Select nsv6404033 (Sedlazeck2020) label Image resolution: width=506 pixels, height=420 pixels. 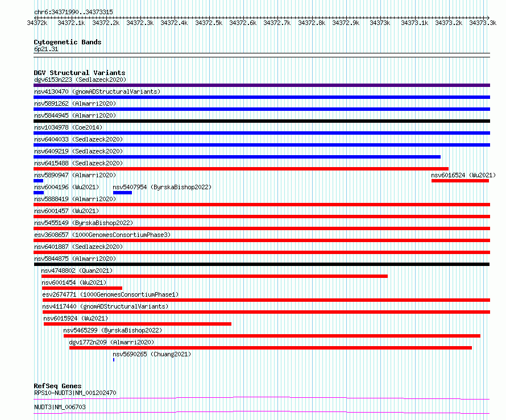click(78, 139)
